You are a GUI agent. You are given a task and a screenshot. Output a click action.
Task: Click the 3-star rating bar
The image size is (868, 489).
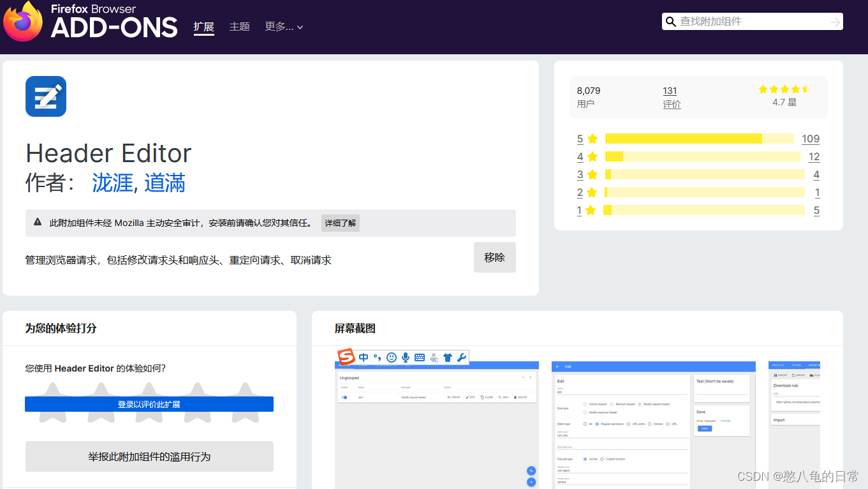[705, 174]
